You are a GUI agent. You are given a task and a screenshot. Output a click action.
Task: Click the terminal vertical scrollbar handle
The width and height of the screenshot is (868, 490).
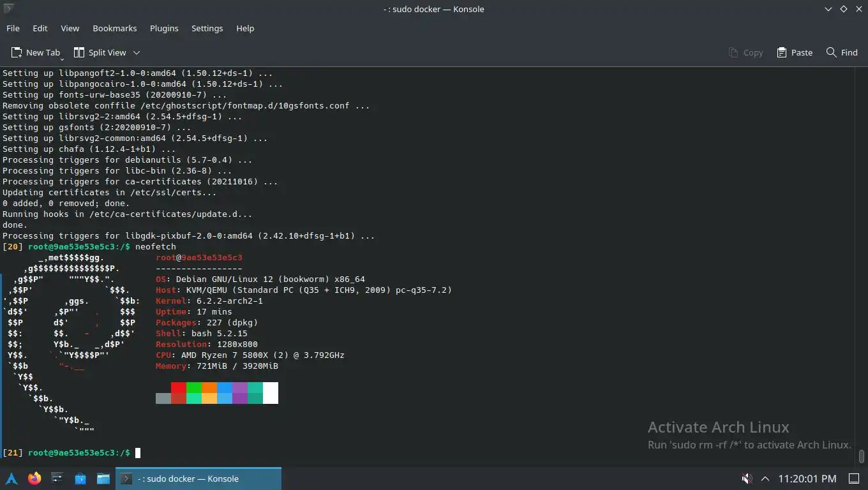(x=861, y=456)
